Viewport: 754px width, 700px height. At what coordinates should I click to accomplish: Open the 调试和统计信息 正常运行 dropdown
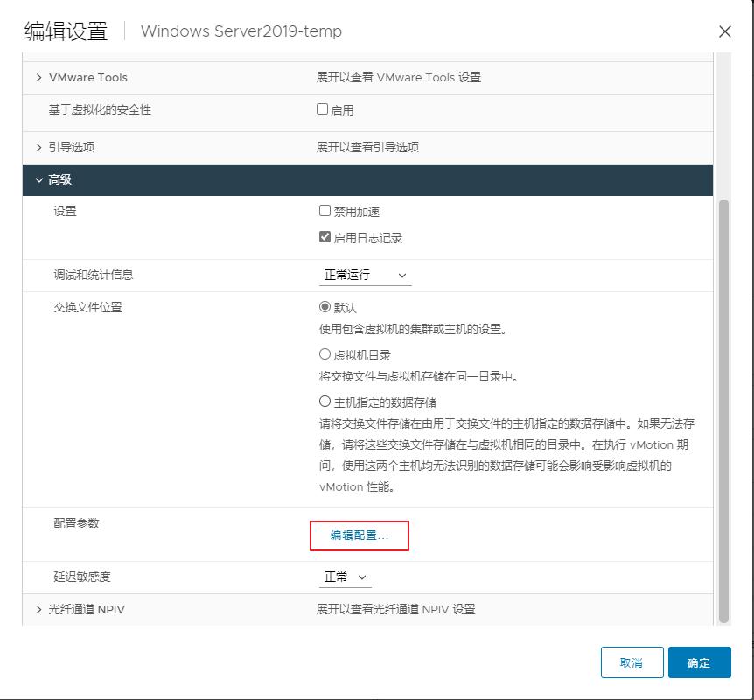(365, 276)
